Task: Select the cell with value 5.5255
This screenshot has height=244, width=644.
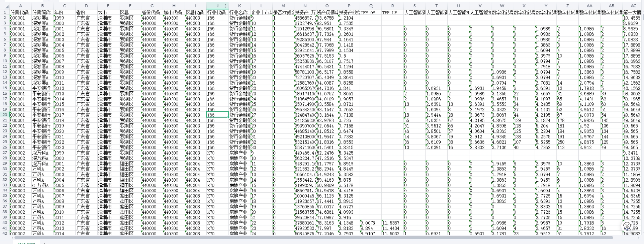Action: click(546, 142)
